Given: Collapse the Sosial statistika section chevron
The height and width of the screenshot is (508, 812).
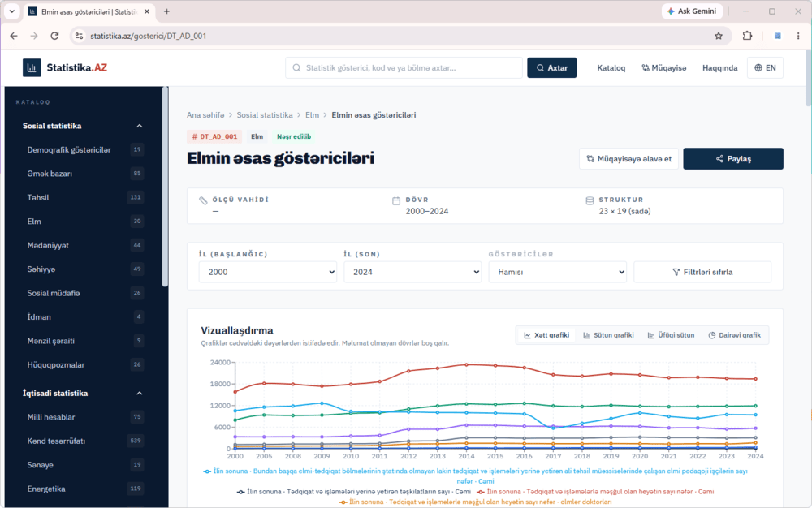Looking at the screenshot, I should tap(140, 126).
